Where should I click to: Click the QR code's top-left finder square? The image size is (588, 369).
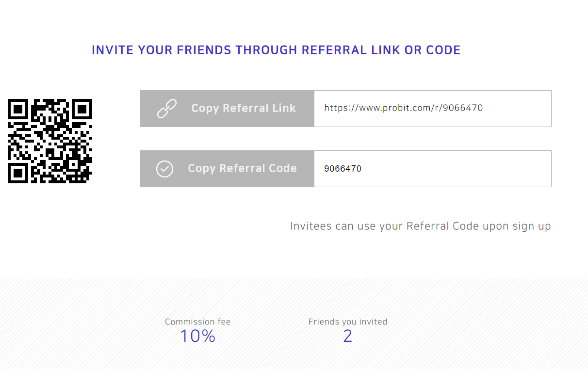pos(18,109)
